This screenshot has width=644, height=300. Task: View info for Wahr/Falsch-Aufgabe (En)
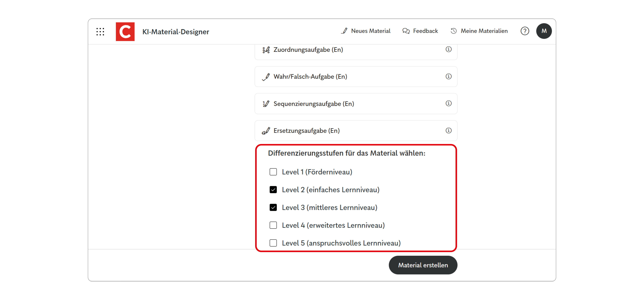point(448,77)
